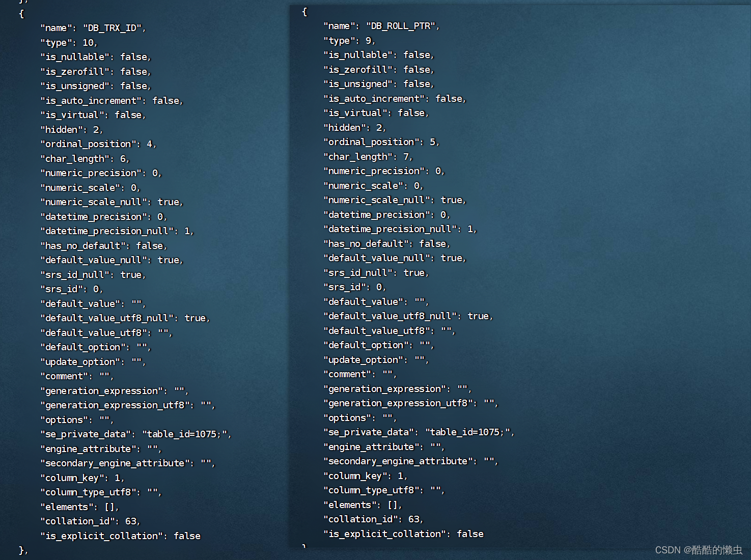Select "column_type_utf8" in DB_ROLL_PTR block
This screenshot has height=560, width=751.
(384, 490)
